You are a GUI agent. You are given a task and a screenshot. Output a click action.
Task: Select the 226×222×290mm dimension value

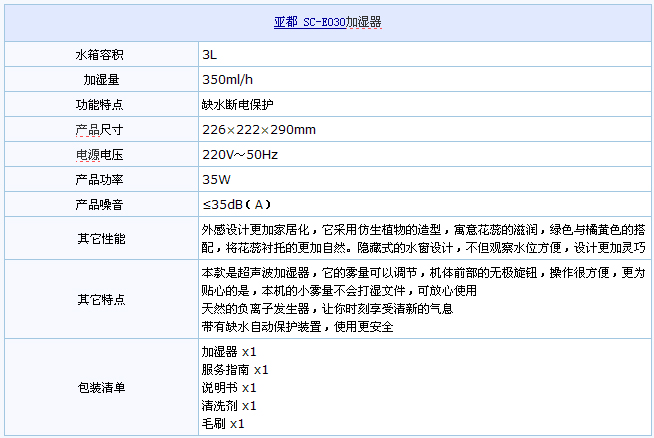(258, 130)
